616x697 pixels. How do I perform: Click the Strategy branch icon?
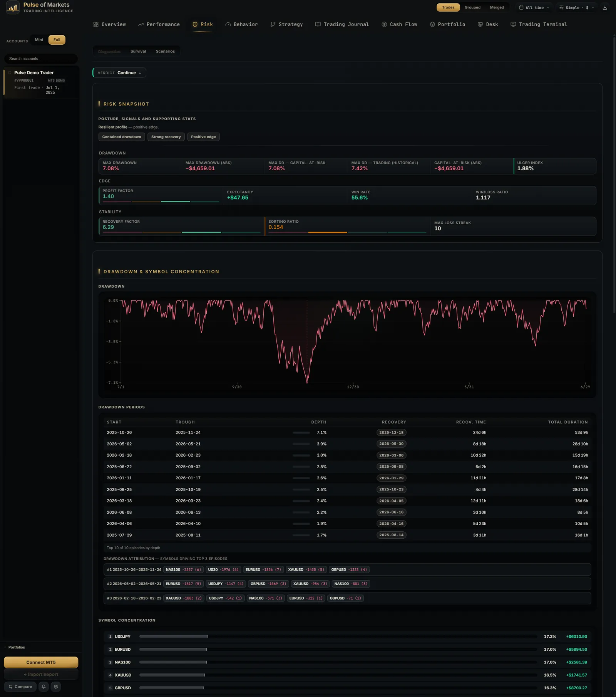tap(273, 24)
